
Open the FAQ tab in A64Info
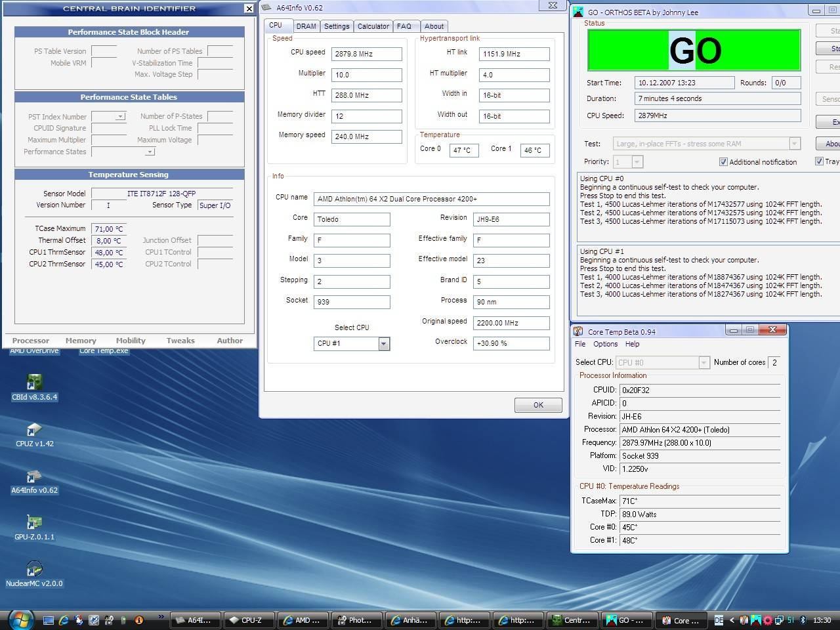pos(404,26)
